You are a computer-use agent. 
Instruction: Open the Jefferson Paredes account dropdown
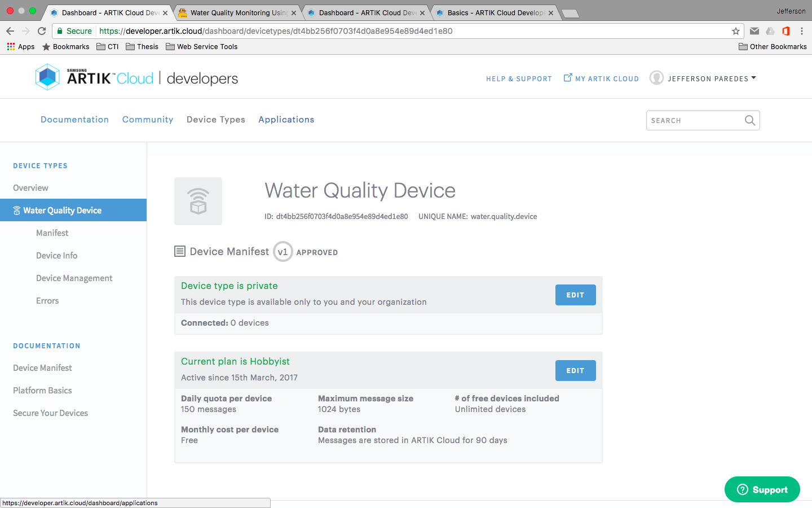tap(712, 78)
